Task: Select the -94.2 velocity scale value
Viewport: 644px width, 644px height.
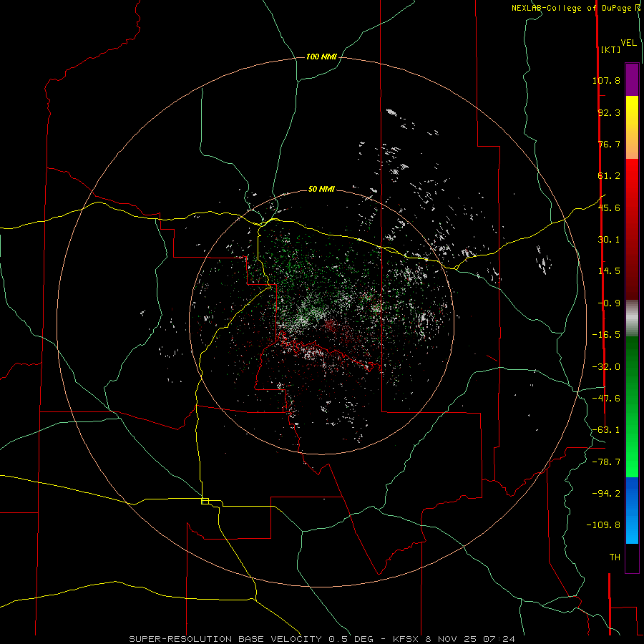Action: (606, 493)
